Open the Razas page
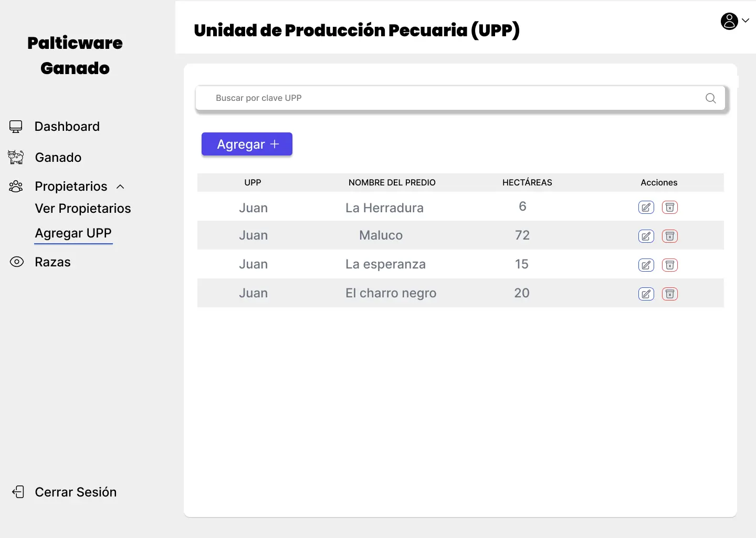The width and height of the screenshot is (756, 538). (x=52, y=262)
